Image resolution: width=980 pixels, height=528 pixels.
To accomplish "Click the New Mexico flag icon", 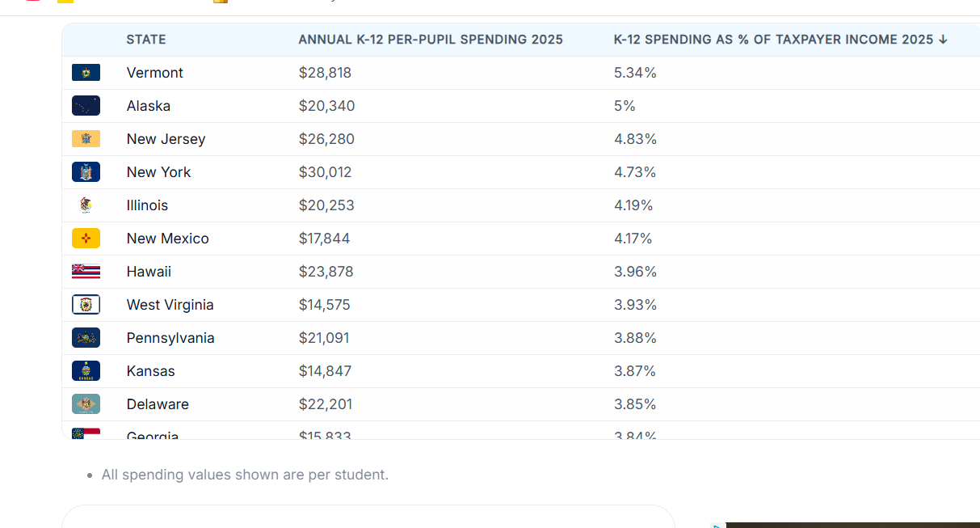I will [86, 239].
